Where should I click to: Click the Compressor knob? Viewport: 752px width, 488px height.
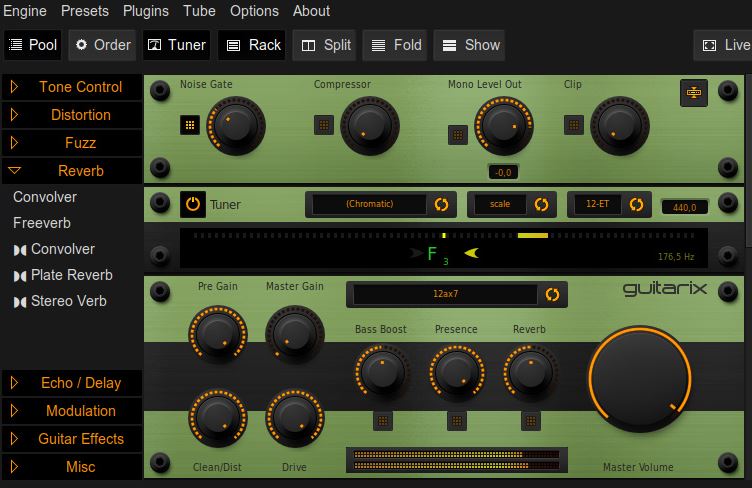coord(370,126)
